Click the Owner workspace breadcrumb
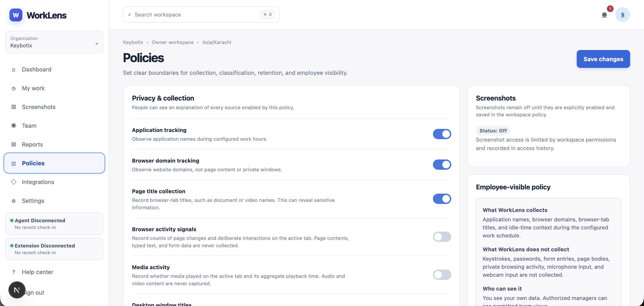This screenshot has height=306, width=644. click(172, 42)
